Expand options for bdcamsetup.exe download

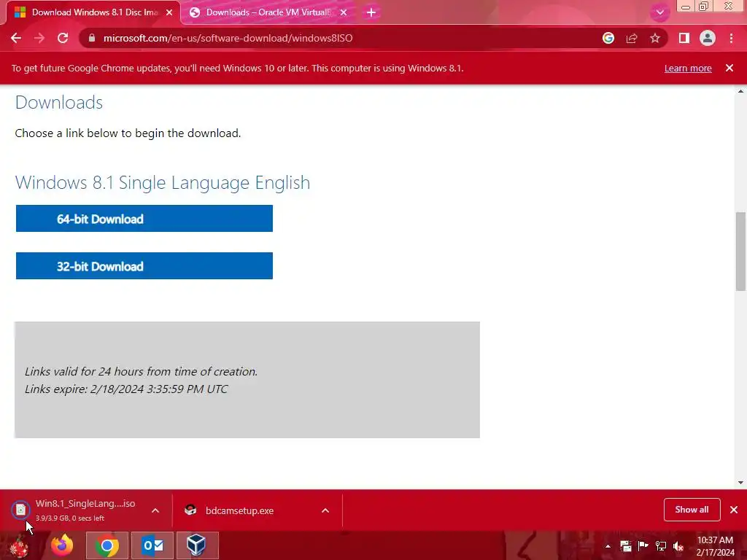[325, 510]
